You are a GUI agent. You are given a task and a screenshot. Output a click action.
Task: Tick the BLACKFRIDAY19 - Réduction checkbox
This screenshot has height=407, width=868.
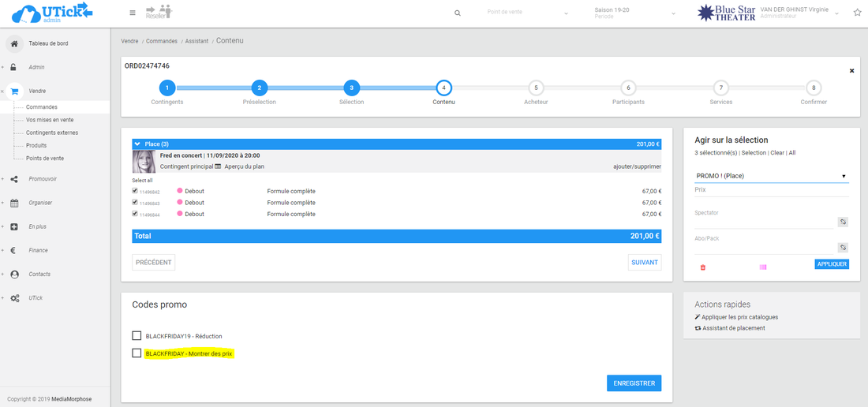137,336
